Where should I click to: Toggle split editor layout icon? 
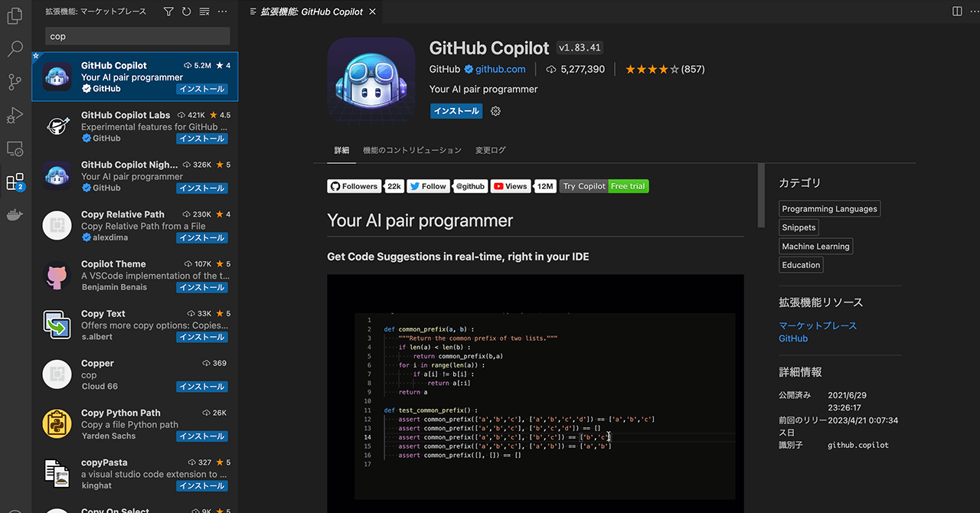(957, 11)
